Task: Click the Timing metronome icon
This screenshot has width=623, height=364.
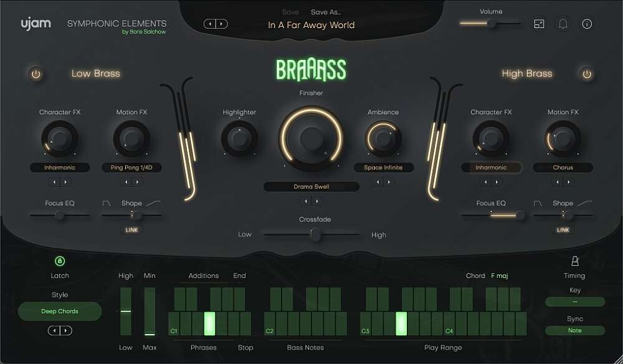Action: click(x=574, y=261)
